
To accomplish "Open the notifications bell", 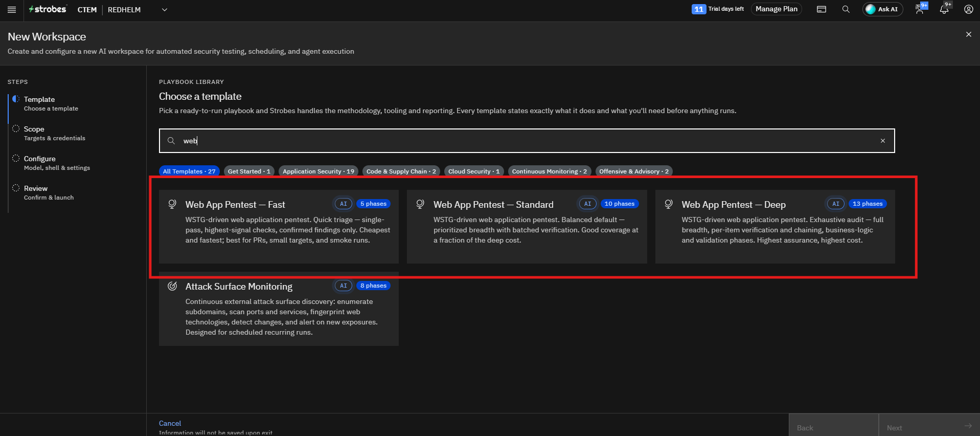I will (x=944, y=9).
